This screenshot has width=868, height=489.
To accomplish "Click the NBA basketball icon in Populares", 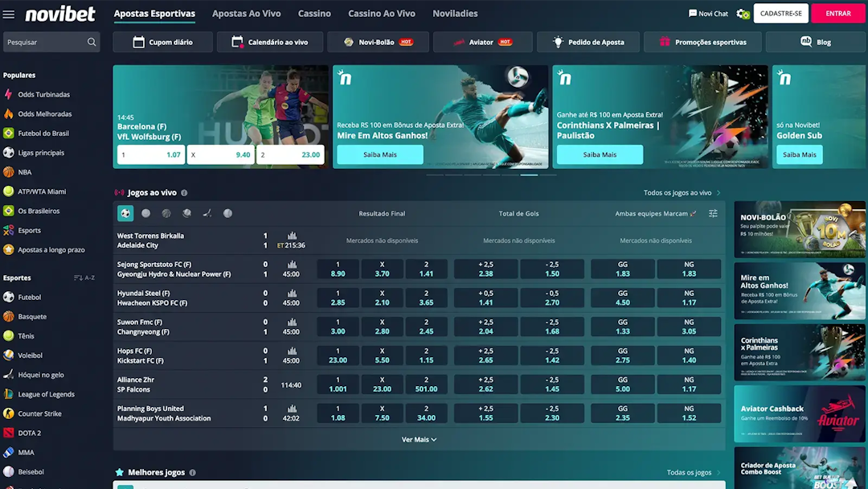I will [8, 172].
